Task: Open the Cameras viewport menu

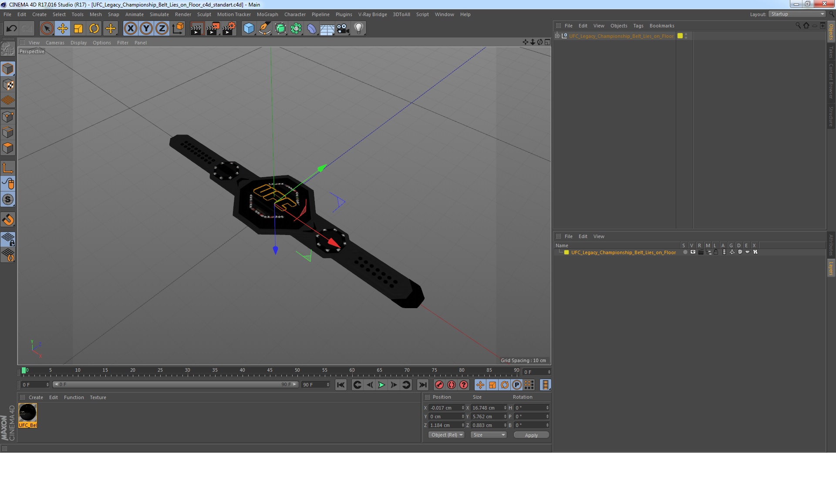Action: click(x=55, y=43)
